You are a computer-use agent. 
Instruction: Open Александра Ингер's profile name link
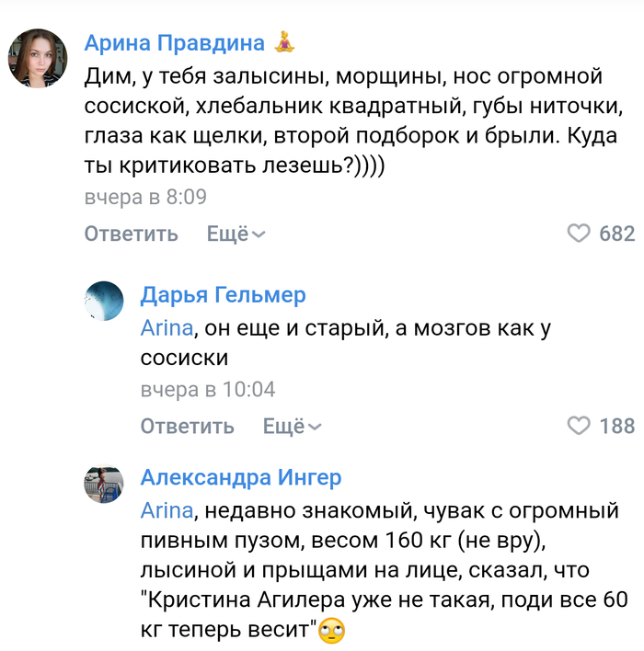[241, 477]
